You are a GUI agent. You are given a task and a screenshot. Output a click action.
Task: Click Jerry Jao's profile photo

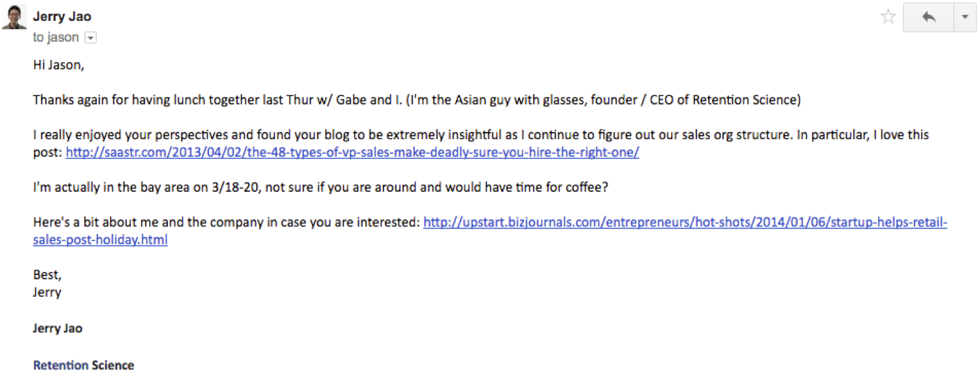14,16
